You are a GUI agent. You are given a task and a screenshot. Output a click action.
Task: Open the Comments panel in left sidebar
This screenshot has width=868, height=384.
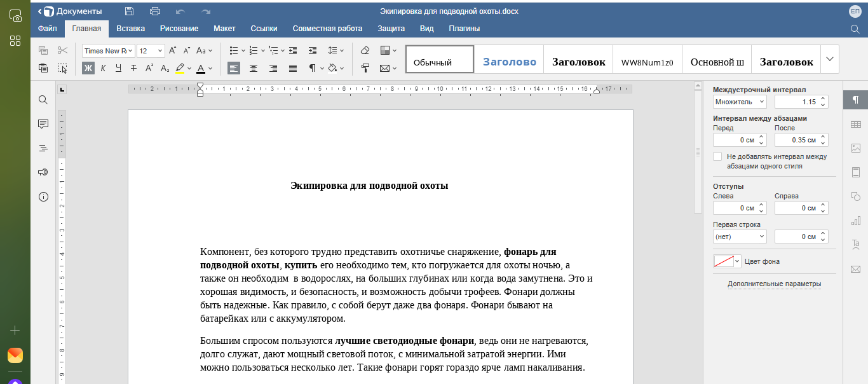(x=43, y=124)
